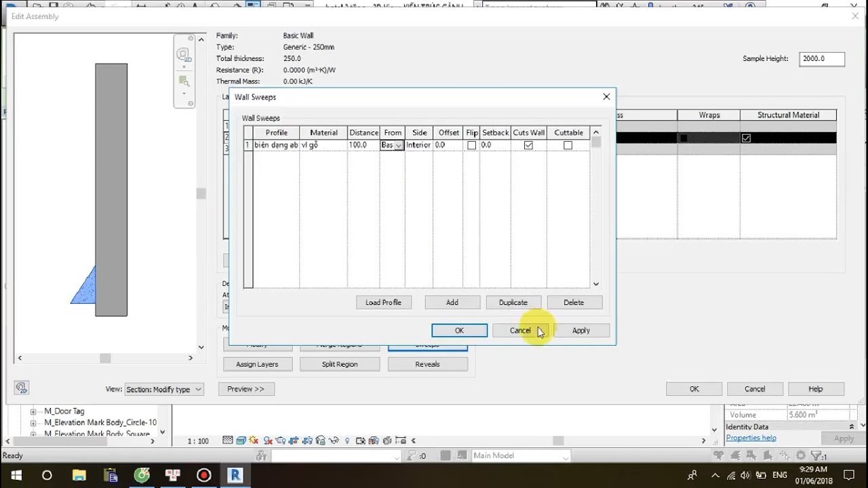The height and width of the screenshot is (488, 868).
Task: Click the Unlocked 3D View house icon
Action: point(320,441)
